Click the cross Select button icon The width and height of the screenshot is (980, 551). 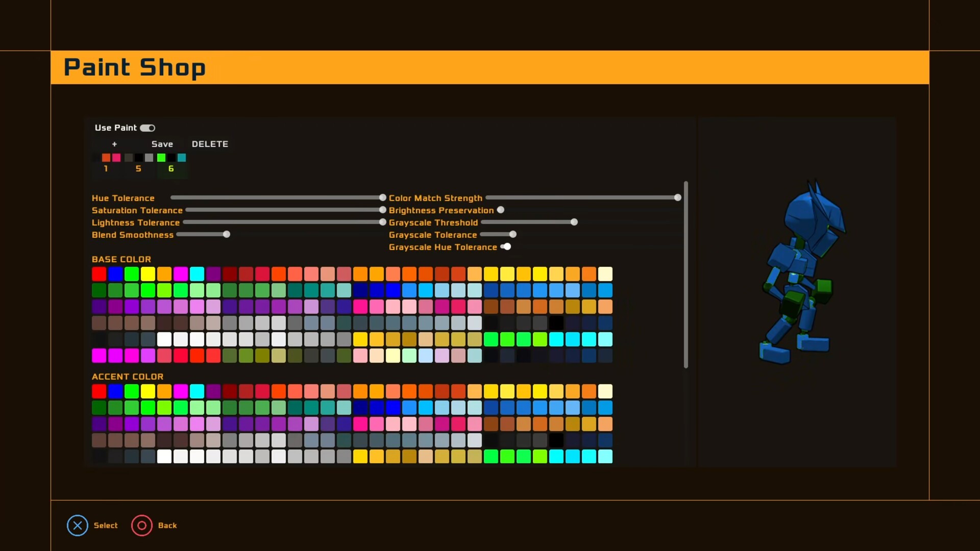coord(78,525)
